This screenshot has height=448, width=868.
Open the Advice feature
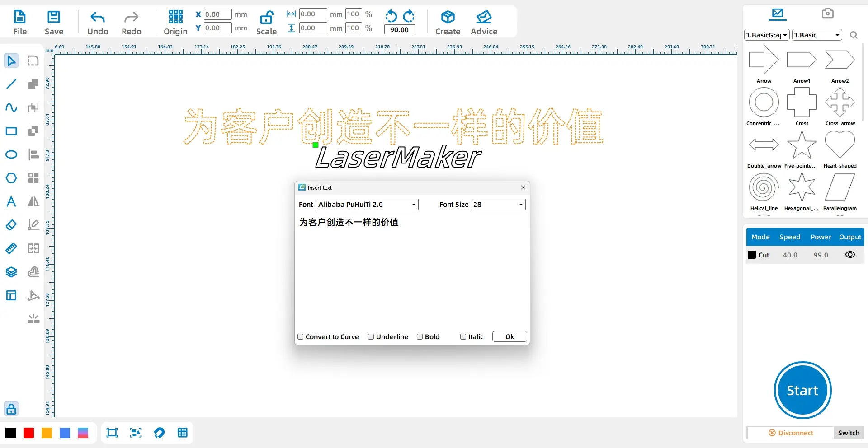point(484,23)
